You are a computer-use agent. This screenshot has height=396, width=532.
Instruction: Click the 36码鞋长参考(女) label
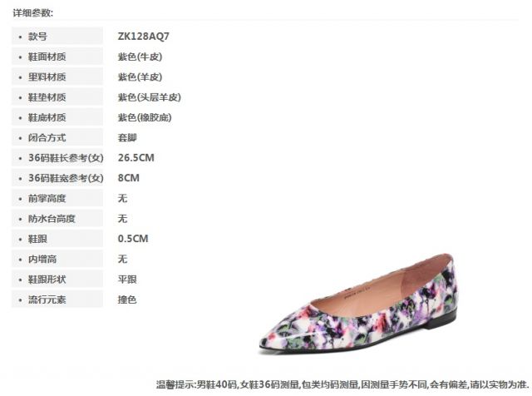coord(66,158)
